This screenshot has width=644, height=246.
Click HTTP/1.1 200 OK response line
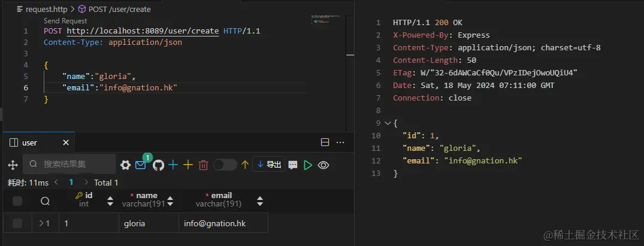[428, 23]
